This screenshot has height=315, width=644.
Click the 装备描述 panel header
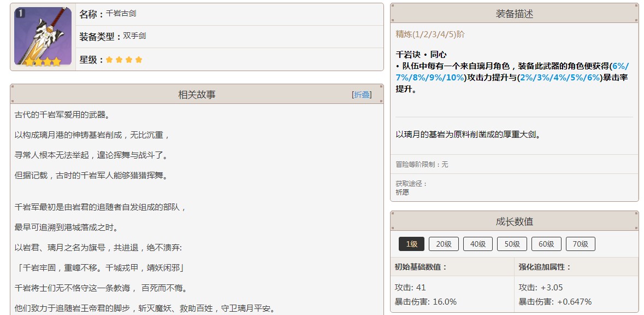click(514, 14)
